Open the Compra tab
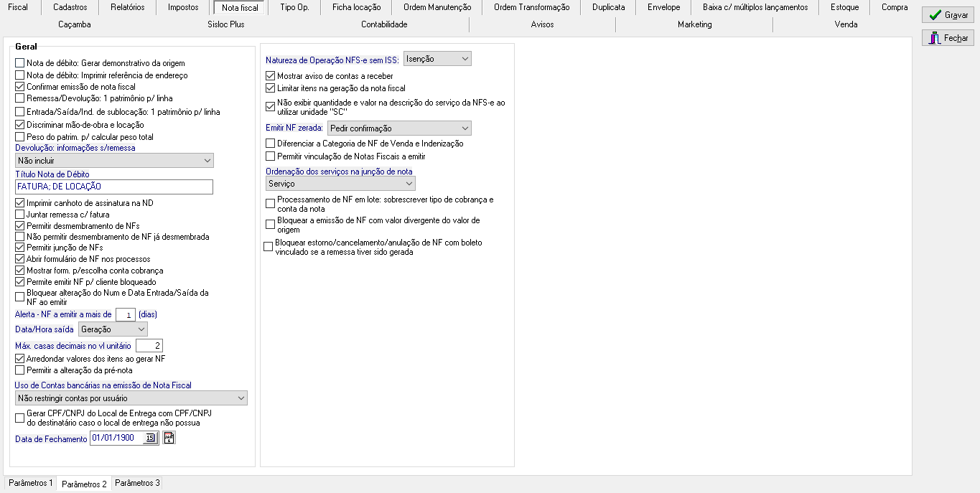The width and height of the screenshot is (980, 493). pos(895,7)
